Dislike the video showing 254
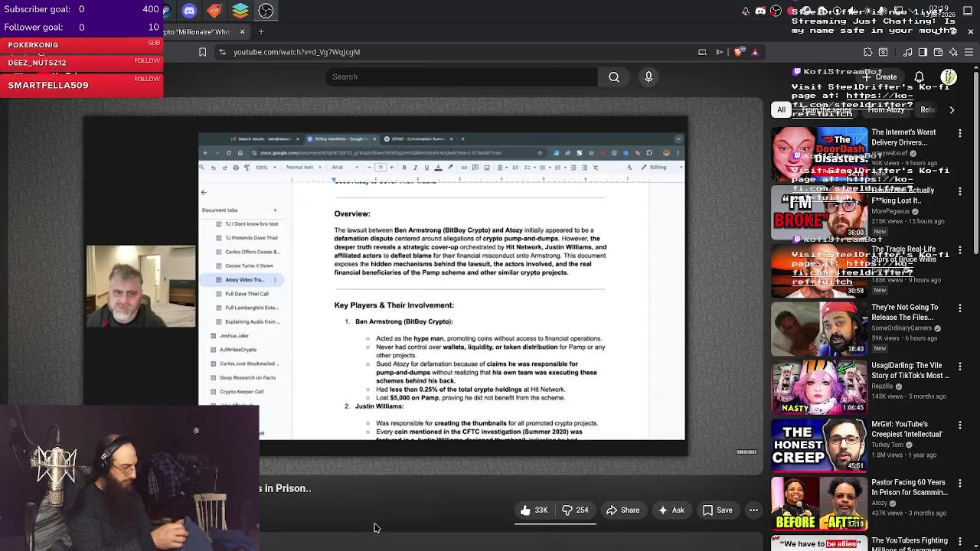 575,510
